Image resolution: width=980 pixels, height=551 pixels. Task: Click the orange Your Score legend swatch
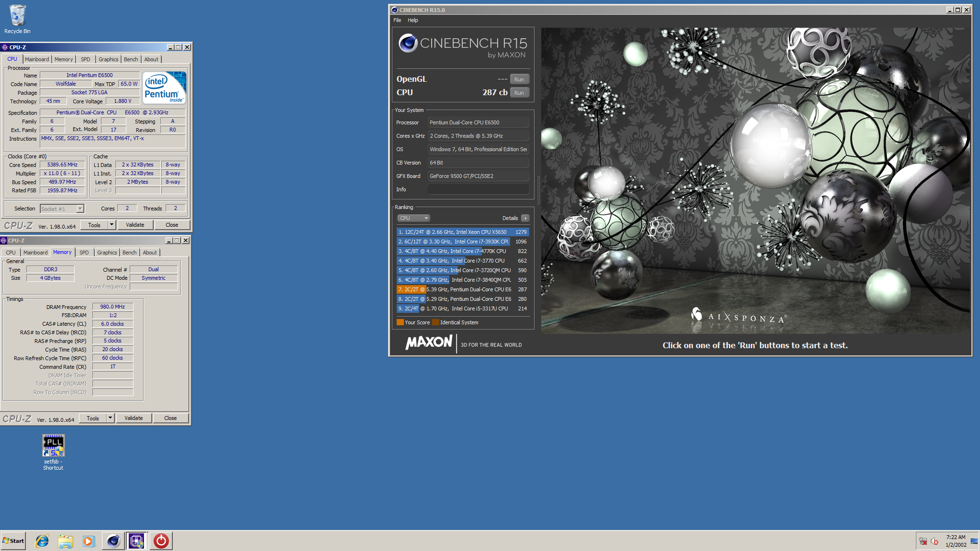400,322
